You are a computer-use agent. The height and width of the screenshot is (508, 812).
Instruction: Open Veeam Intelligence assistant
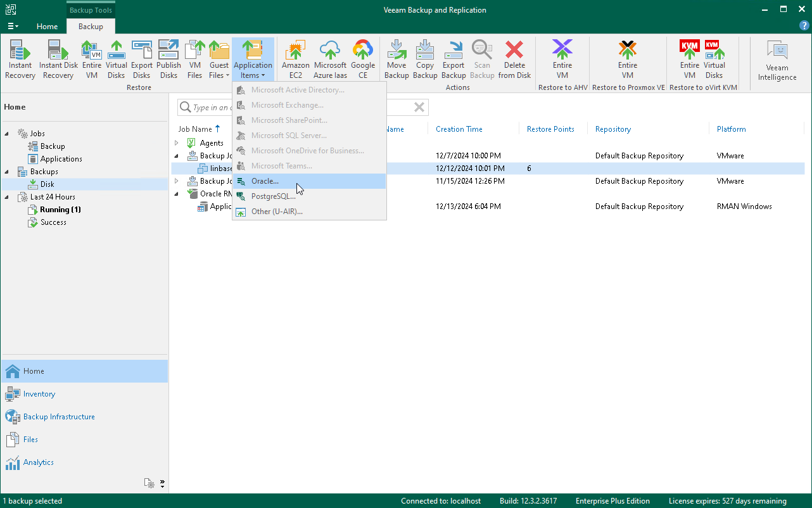point(777,61)
